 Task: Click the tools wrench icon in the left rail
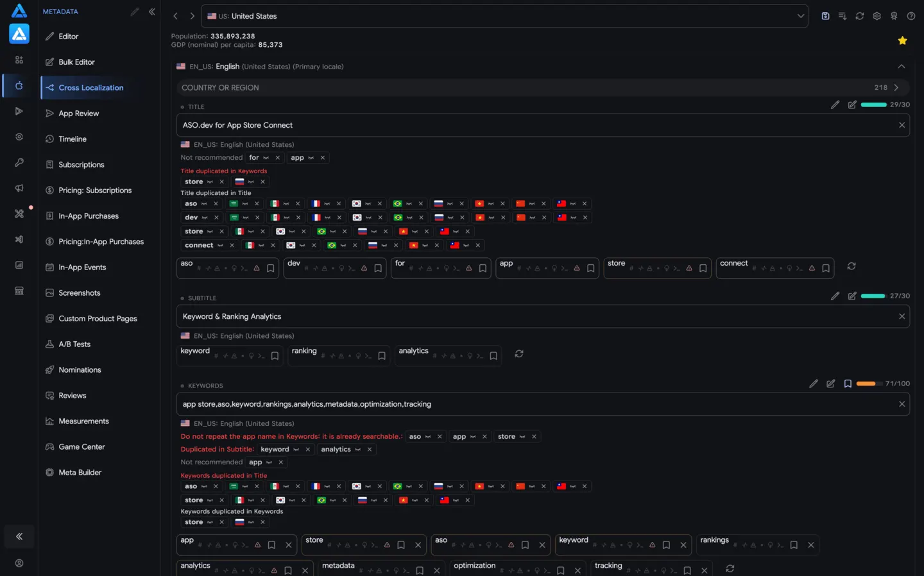tap(19, 214)
